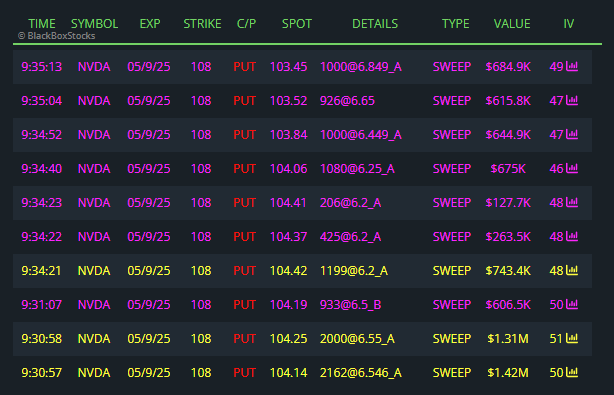Sort by the DETAILS column header
Viewport: 614px width, 395px height.
coord(375,24)
